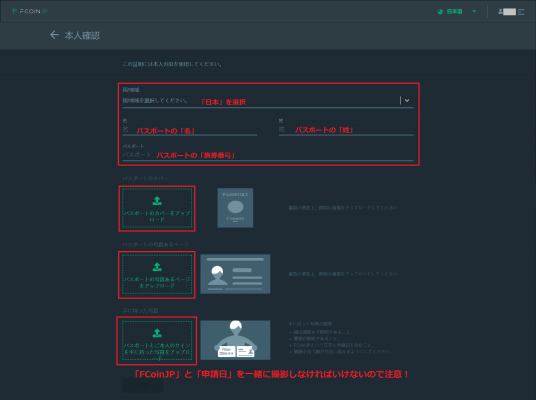Focus the passport number input field
Screen dimensions: 536x400
click(x=268, y=155)
